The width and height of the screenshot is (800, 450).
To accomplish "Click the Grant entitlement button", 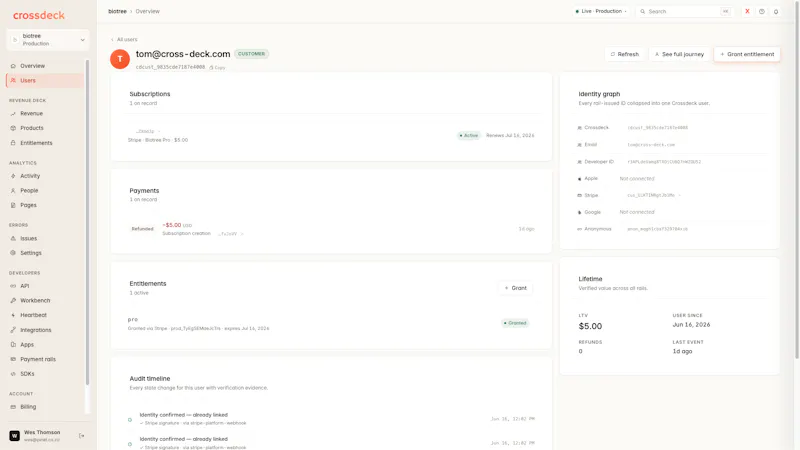I will [x=747, y=54].
